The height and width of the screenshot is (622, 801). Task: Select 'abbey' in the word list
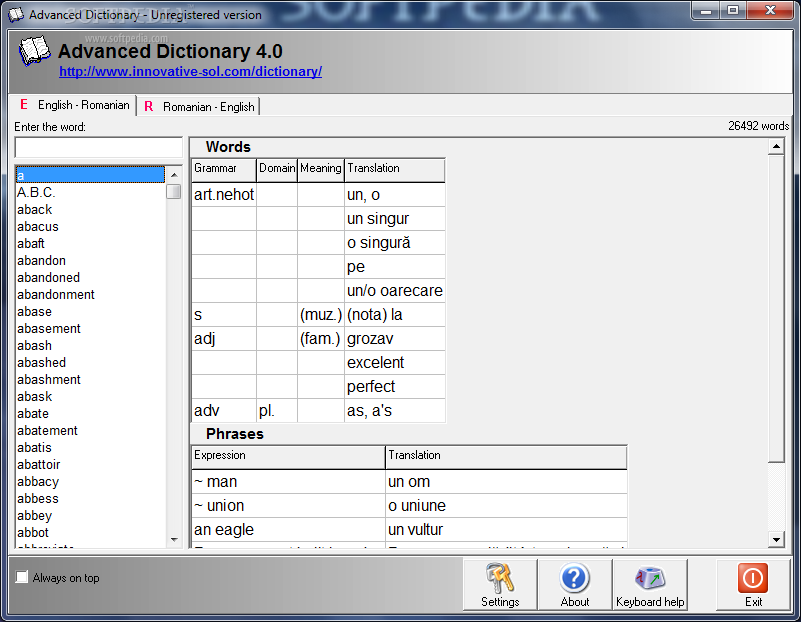[x=90, y=516]
